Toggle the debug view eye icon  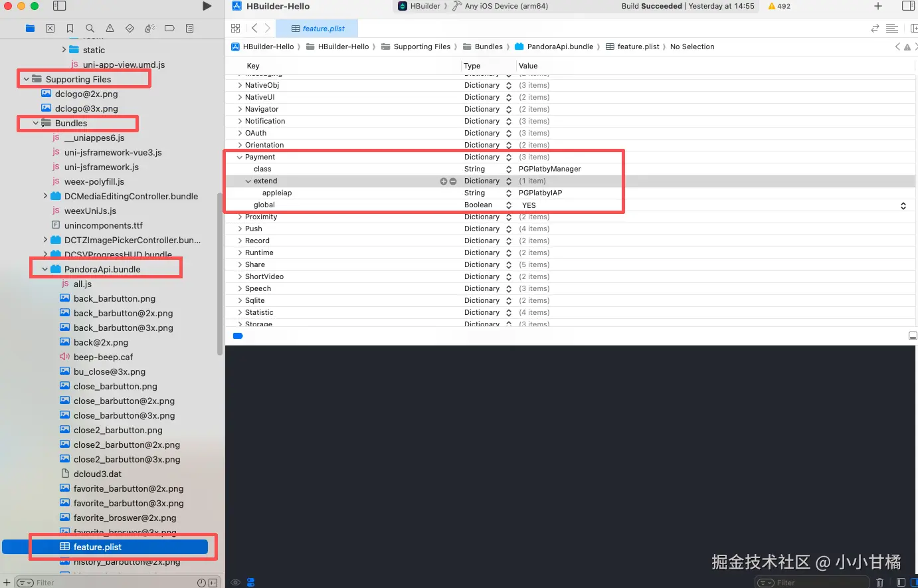235,583
